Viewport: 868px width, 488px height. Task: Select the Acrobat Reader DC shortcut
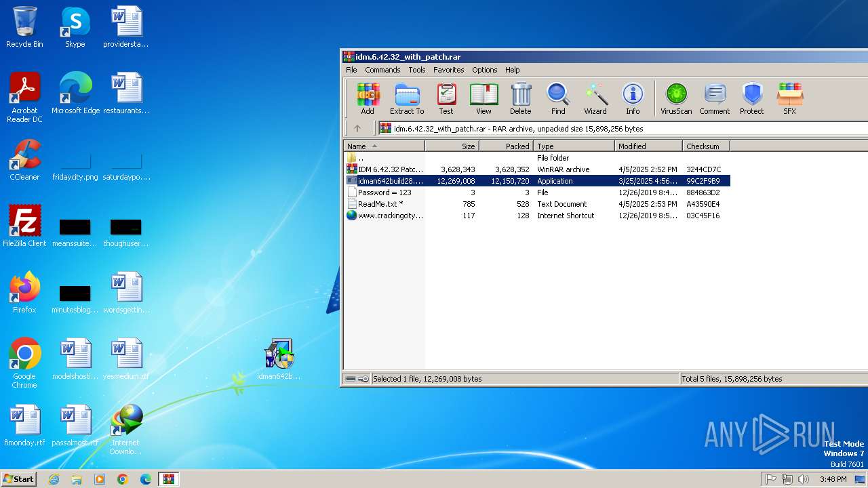click(24, 98)
